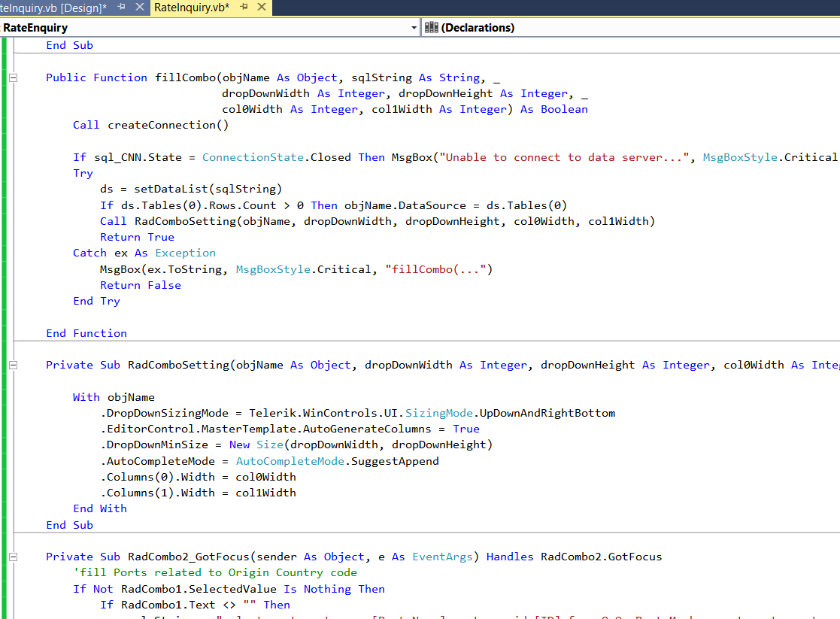Collapse the fillCombo function block
The width and height of the screenshot is (840, 619).
[x=14, y=77]
